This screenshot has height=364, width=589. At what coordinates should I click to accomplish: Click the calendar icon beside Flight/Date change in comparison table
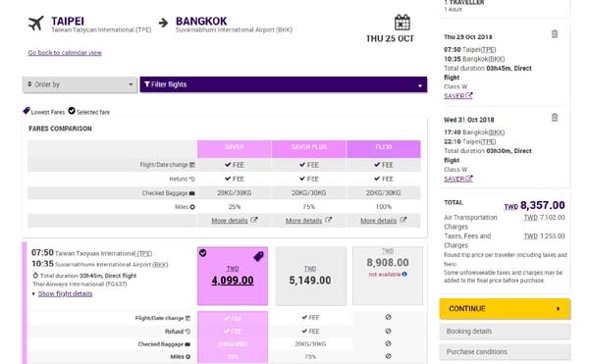tap(192, 165)
